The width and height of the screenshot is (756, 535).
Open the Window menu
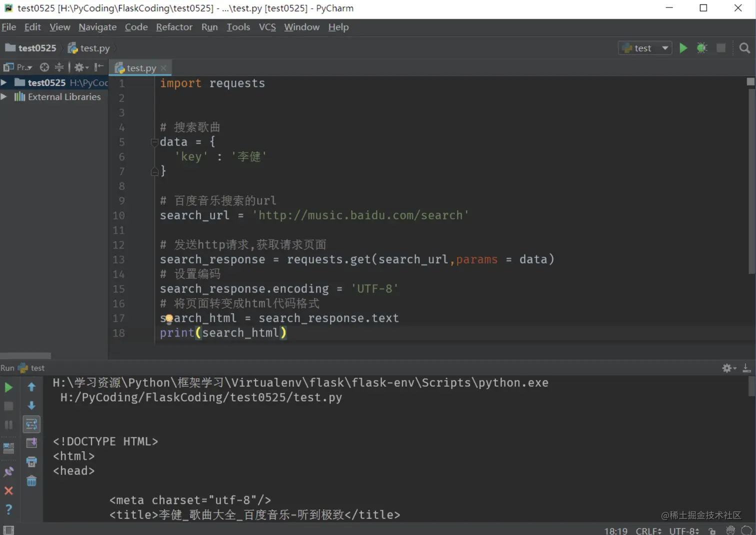pos(302,27)
